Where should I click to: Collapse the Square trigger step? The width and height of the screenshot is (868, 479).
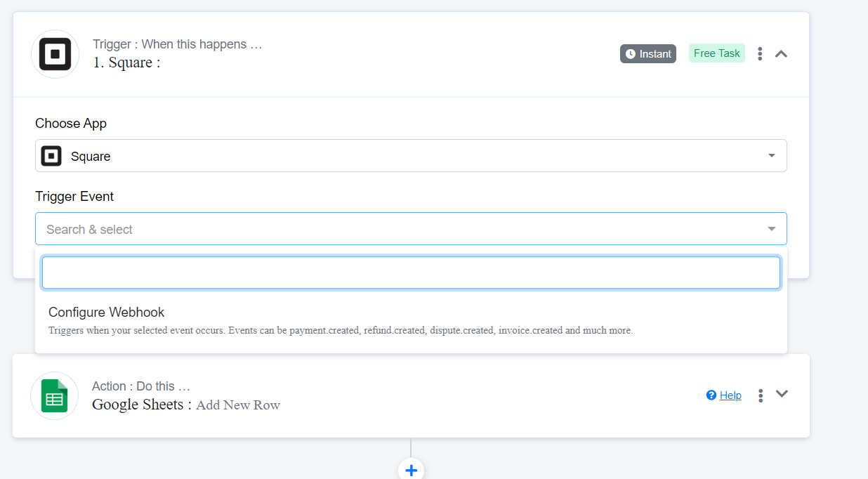781,53
